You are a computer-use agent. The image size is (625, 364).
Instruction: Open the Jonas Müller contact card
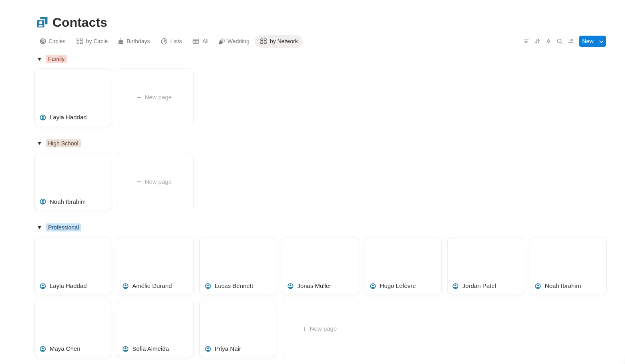click(320, 266)
